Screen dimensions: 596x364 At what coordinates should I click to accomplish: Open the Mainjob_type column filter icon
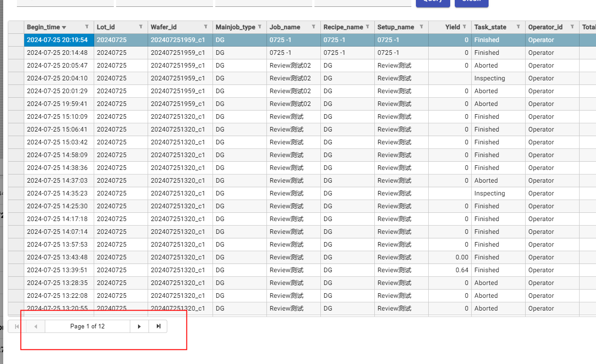click(260, 27)
